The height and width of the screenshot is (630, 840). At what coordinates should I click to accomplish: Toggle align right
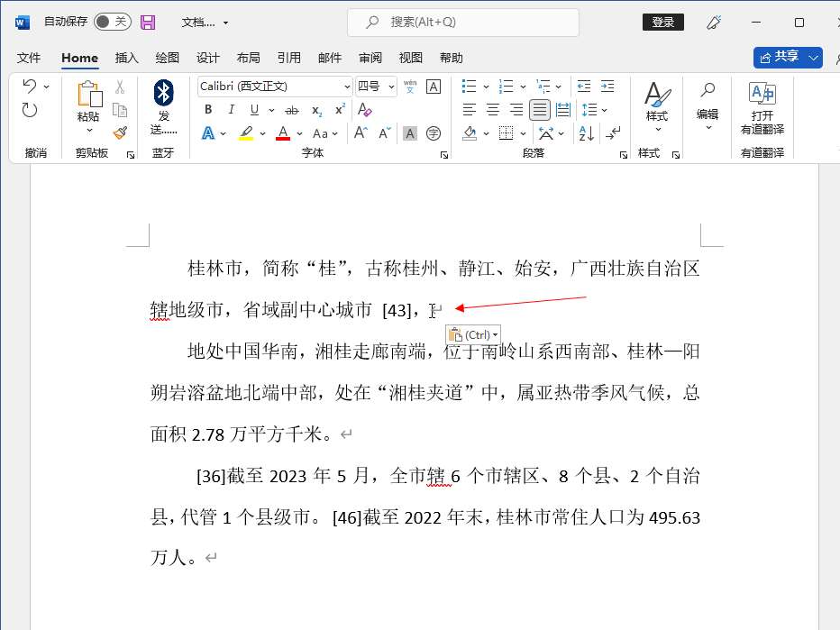(x=516, y=110)
